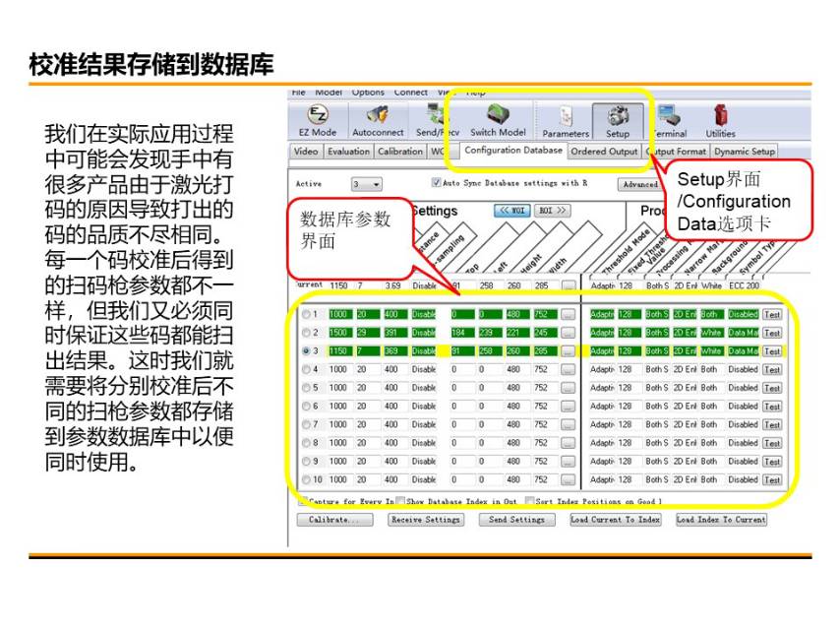The image size is (840, 630).
Task: Select database index 6 radio button
Action: click(x=306, y=406)
